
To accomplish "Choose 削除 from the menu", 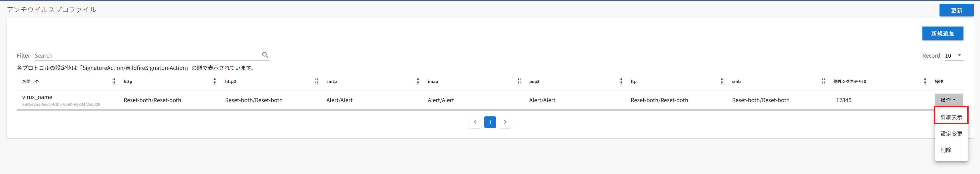I will pos(946,150).
